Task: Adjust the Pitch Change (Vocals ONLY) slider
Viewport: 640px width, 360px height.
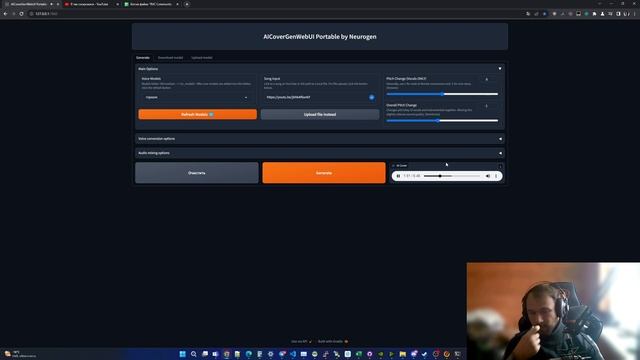Action: (x=442, y=94)
